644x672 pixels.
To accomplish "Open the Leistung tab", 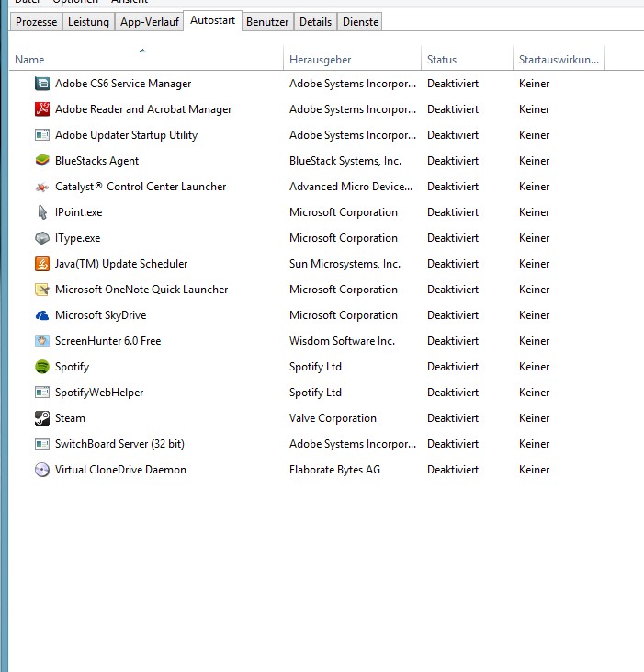I will tap(88, 22).
